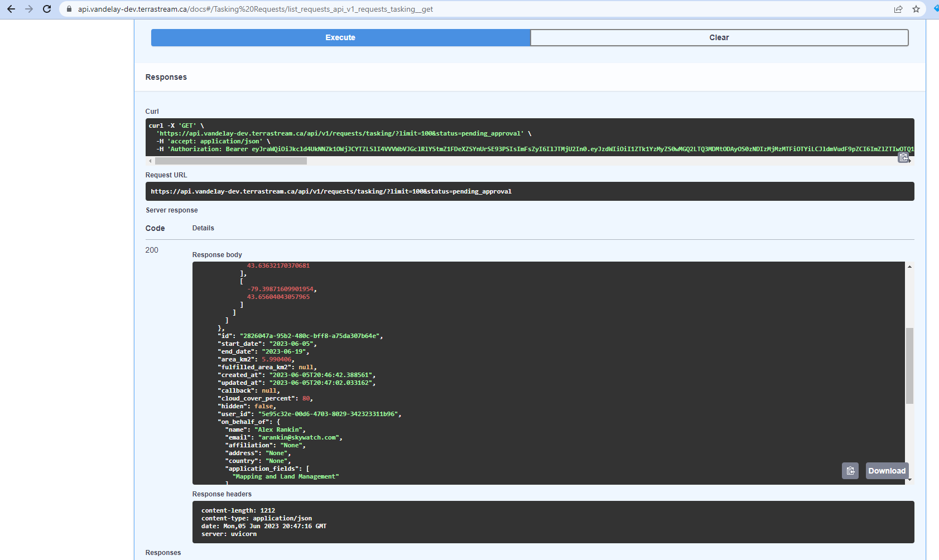Click the start_date value "2023-06-05"

pyautogui.click(x=291, y=344)
